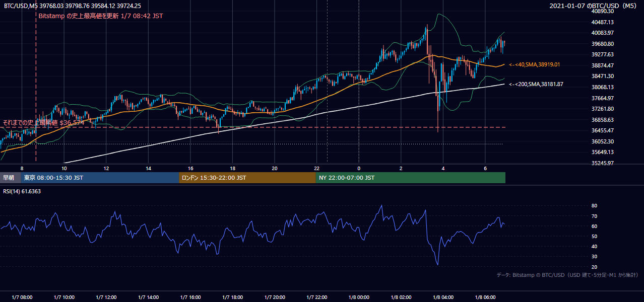Click the '1/8 02:00' bottom time label
The width and height of the screenshot is (644, 302).
tap(401, 297)
